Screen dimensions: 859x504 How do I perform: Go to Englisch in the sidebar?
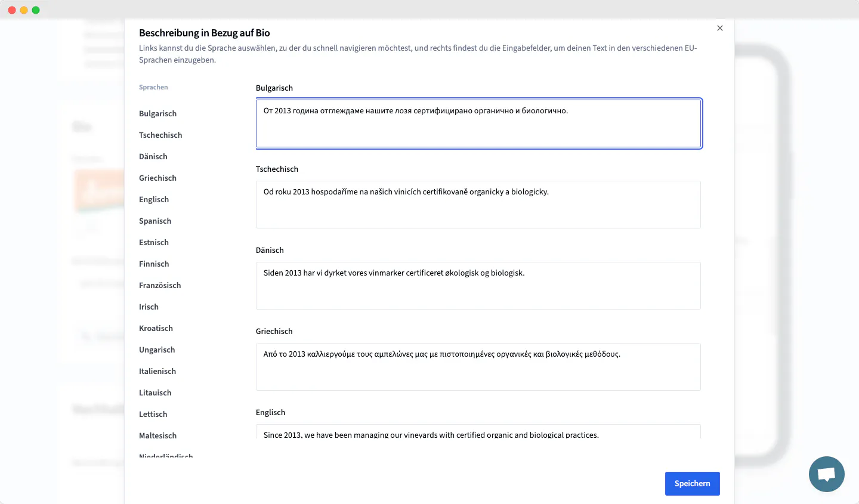point(154,199)
